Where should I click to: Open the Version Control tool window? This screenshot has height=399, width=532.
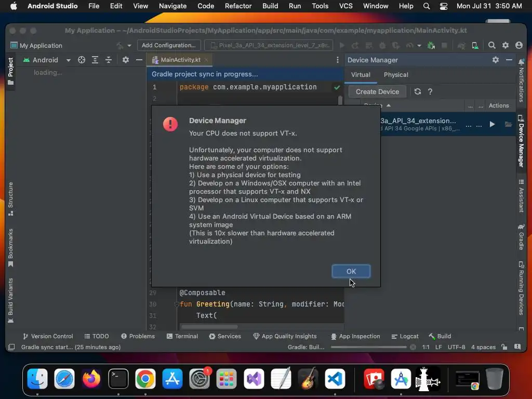click(48, 336)
